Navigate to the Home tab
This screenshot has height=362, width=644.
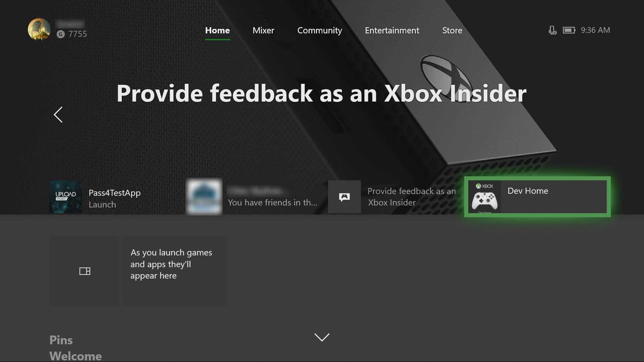click(217, 30)
